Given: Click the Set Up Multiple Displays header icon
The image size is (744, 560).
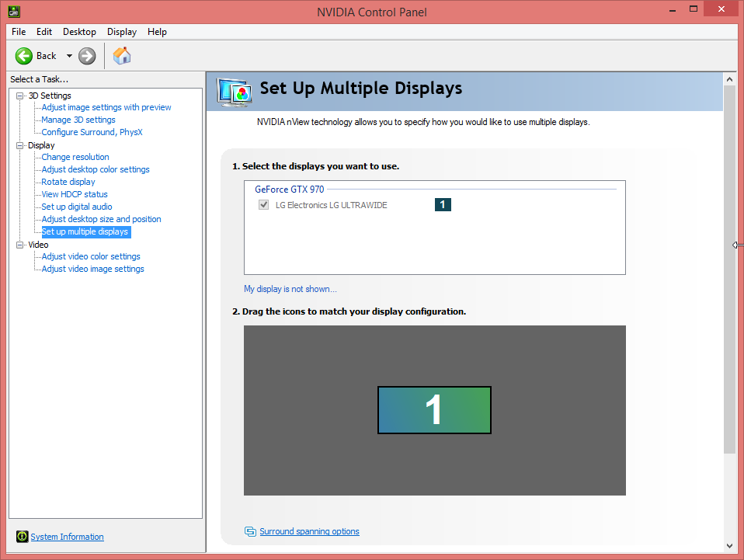Looking at the screenshot, I should click(x=235, y=92).
